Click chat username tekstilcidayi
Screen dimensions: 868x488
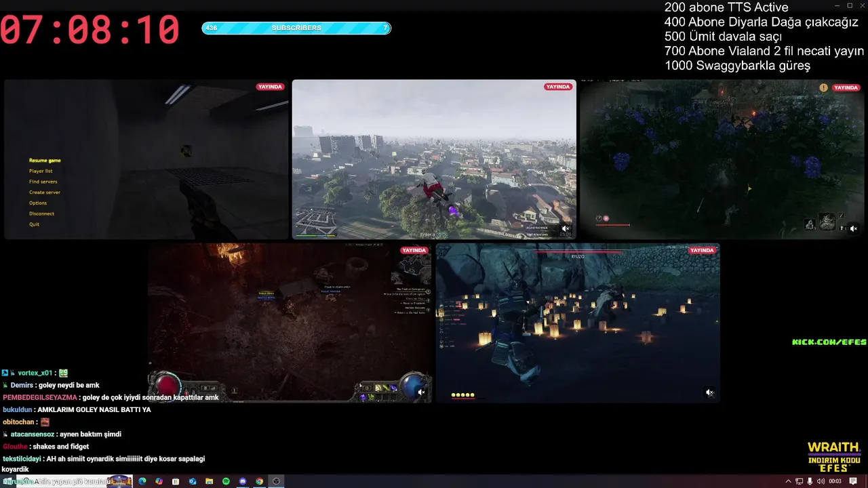pyautogui.click(x=22, y=458)
